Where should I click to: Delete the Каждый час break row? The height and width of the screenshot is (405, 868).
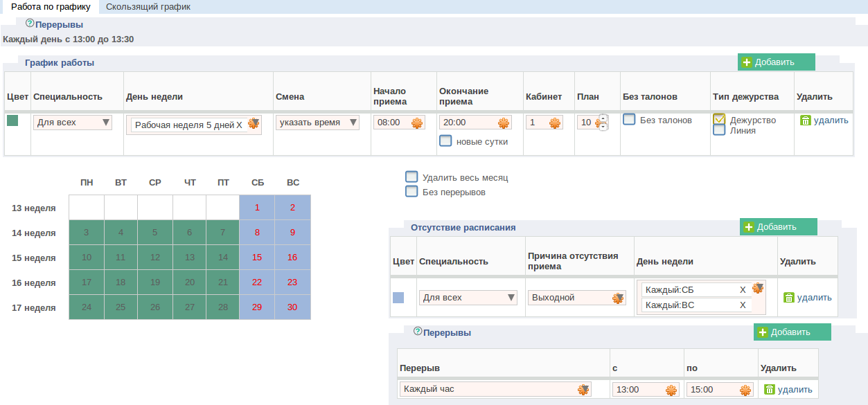click(x=788, y=390)
